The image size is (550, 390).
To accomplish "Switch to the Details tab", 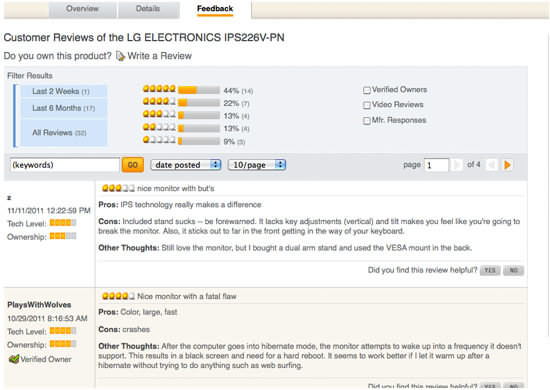I will [149, 9].
